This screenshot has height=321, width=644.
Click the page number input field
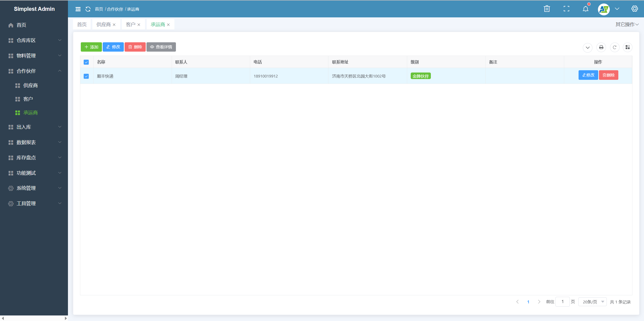click(562, 302)
